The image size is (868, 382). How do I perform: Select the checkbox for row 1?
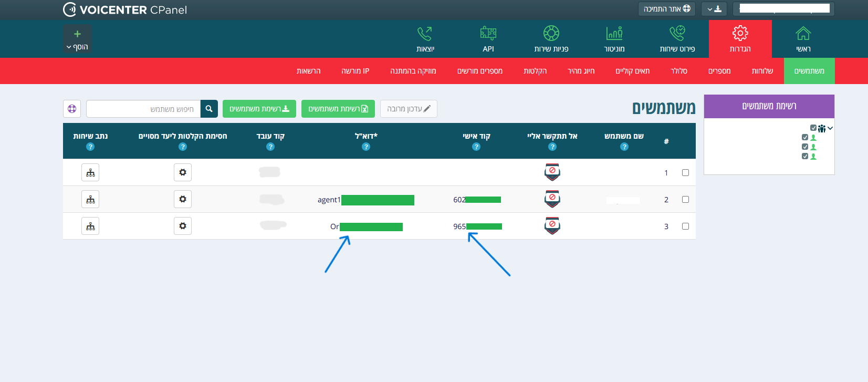685,172
